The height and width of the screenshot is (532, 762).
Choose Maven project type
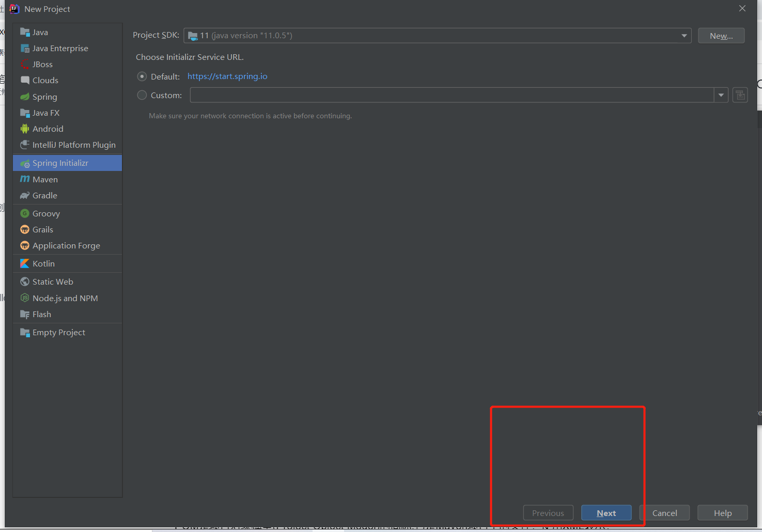(67, 179)
